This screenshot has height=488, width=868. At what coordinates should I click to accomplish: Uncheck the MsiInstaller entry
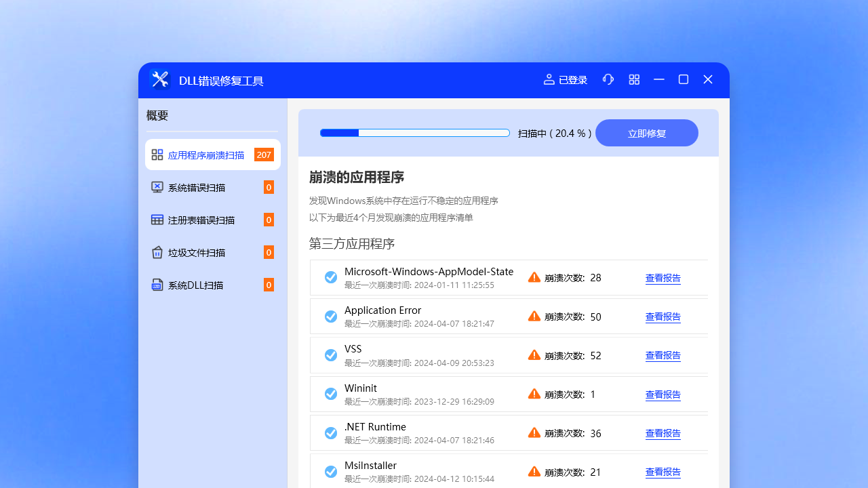pyautogui.click(x=331, y=471)
